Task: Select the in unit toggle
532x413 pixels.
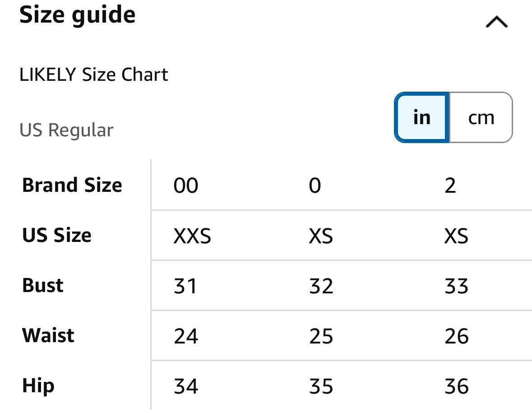Action: pos(422,117)
